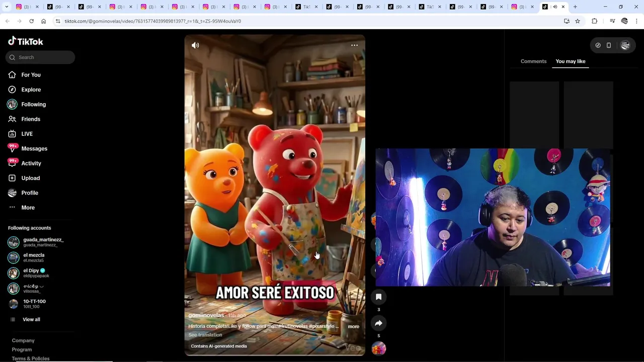Click the TikTok logo in sidebar
Image resolution: width=644 pixels, height=362 pixels.
pyautogui.click(x=26, y=41)
